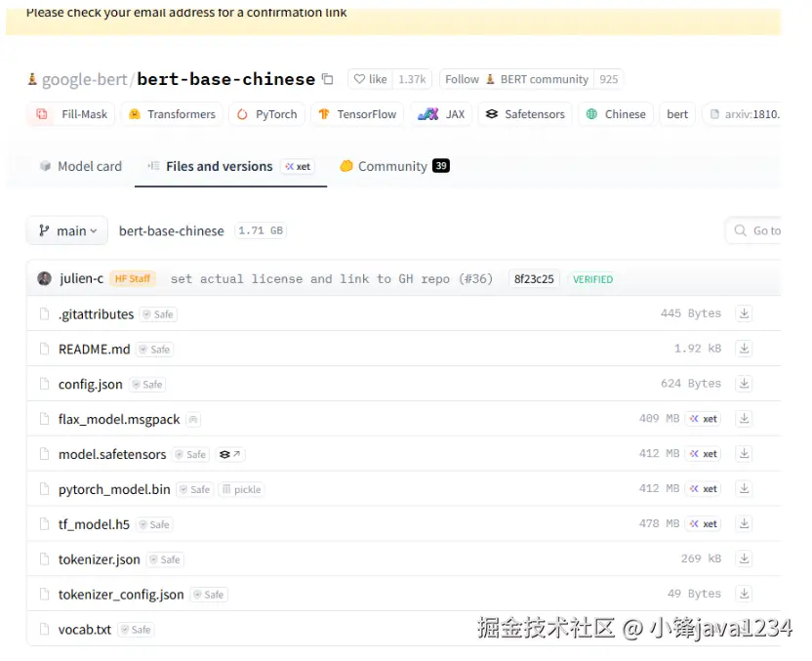Open the tokenizer.json file

pyautogui.click(x=100, y=559)
